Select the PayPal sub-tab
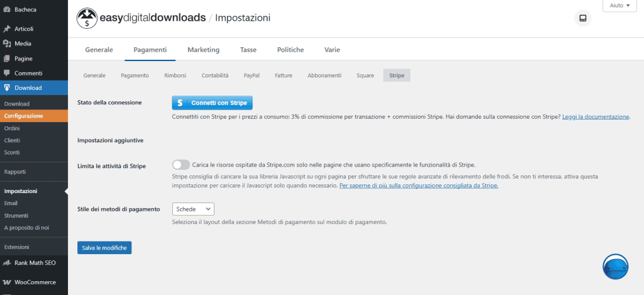 click(x=252, y=75)
